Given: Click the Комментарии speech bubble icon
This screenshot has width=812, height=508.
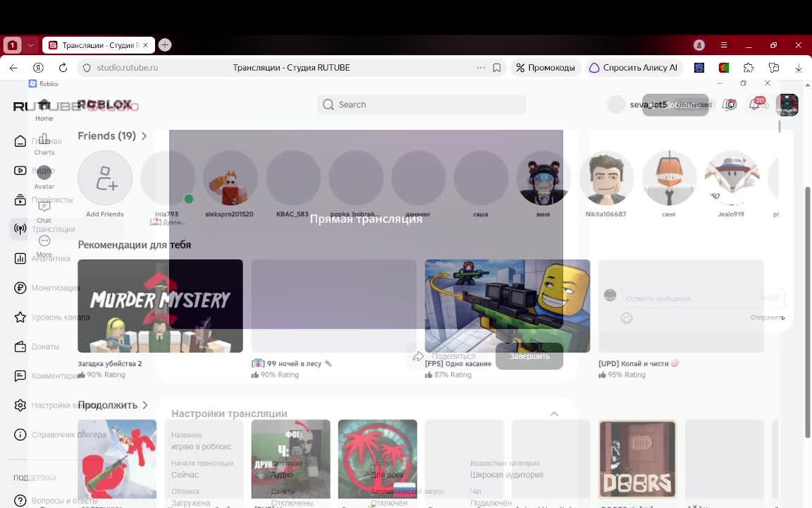Looking at the screenshot, I should pos(20,376).
